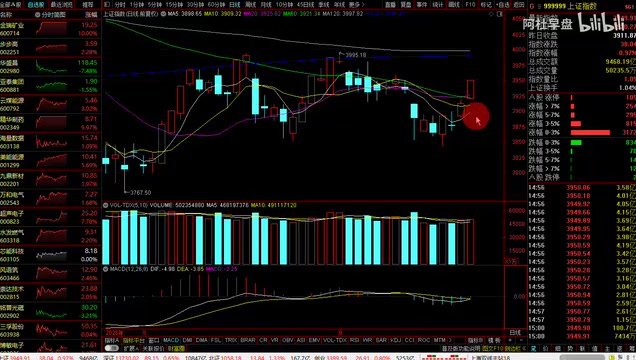Select the 周线 weekly chart period
The height and width of the screenshot is (360, 636).
pyautogui.click(x=251, y=4)
